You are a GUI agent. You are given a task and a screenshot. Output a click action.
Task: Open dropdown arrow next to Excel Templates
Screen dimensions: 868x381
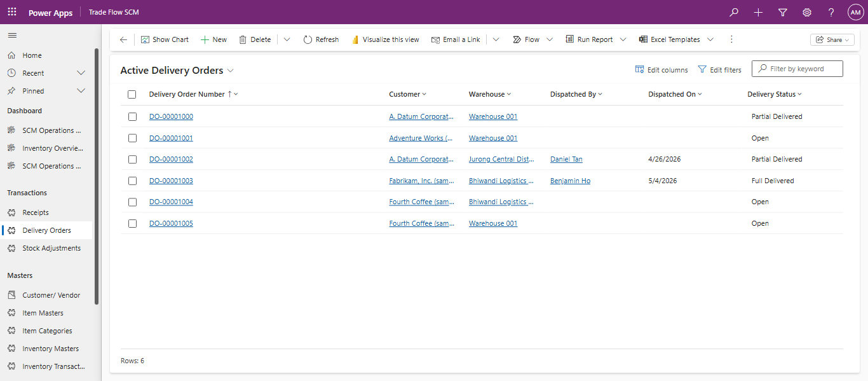(710, 39)
